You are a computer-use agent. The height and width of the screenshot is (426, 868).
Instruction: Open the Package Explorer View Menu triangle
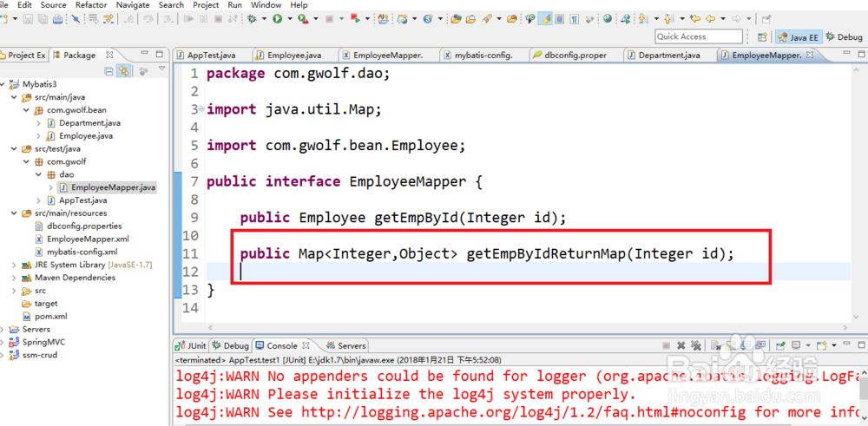[161, 69]
